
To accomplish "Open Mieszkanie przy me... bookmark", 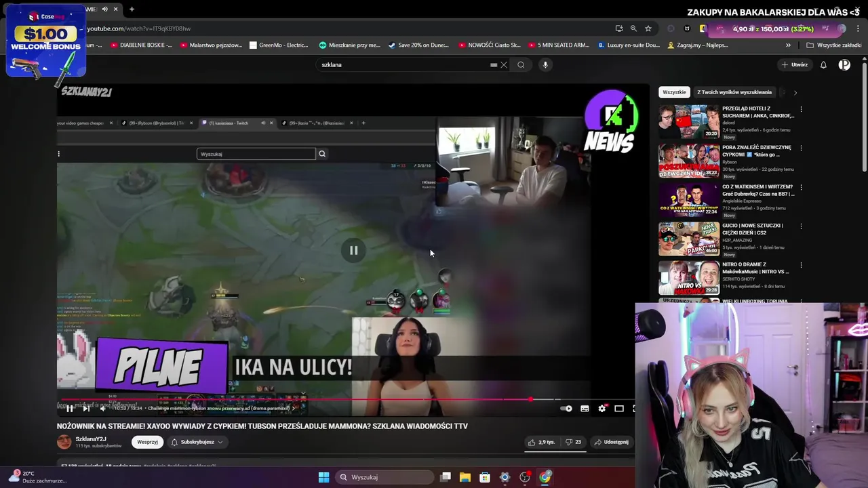I will pos(350,45).
